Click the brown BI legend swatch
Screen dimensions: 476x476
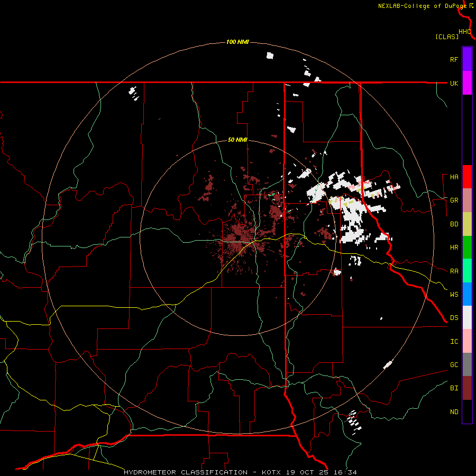[x=467, y=388]
